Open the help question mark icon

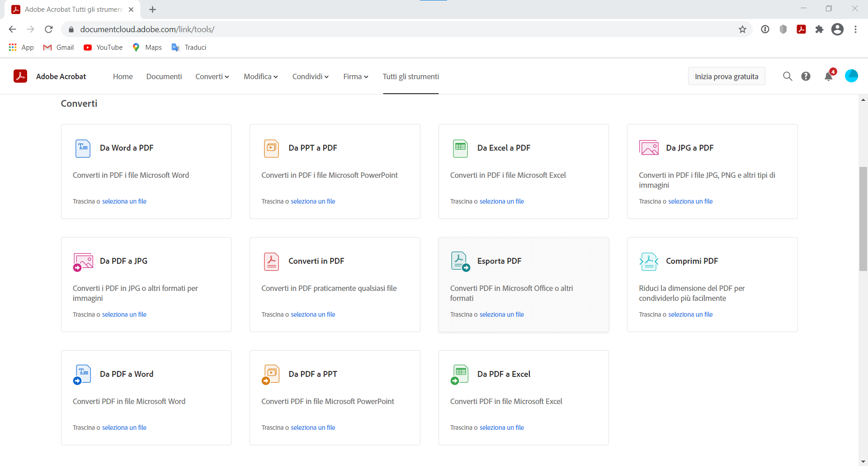pyautogui.click(x=806, y=76)
